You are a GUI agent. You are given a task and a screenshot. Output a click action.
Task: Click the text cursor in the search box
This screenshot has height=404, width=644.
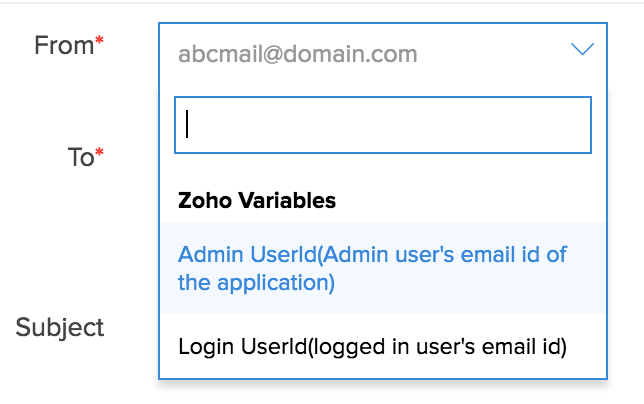click(188, 124)
